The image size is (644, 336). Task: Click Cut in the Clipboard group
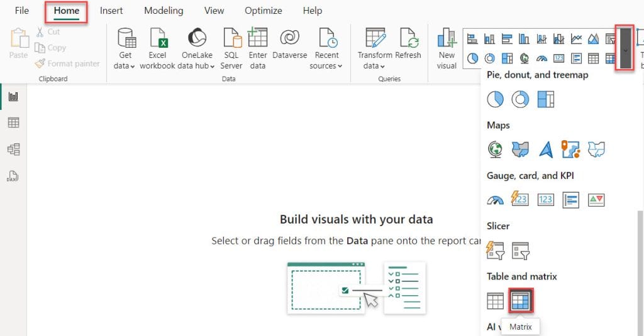point(48,31)
